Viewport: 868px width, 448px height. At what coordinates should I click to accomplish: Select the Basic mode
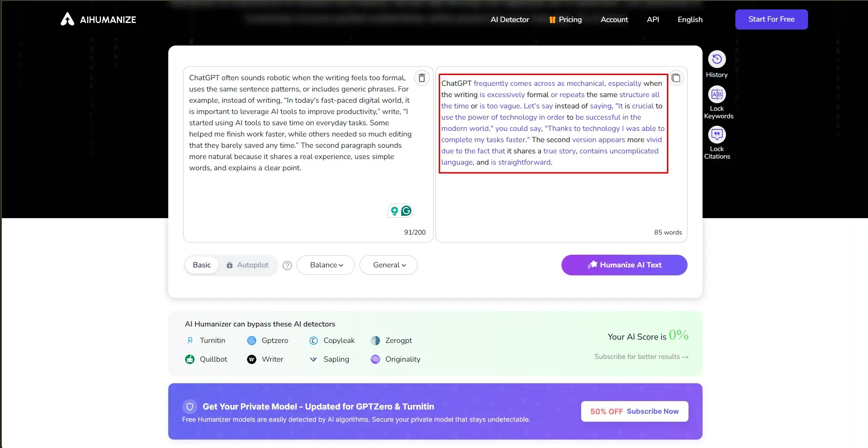pyautogui.click(x=202, y=265)
